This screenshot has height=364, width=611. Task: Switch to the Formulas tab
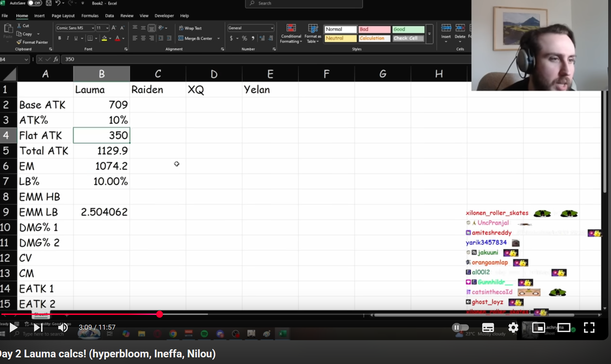point(90,16)
